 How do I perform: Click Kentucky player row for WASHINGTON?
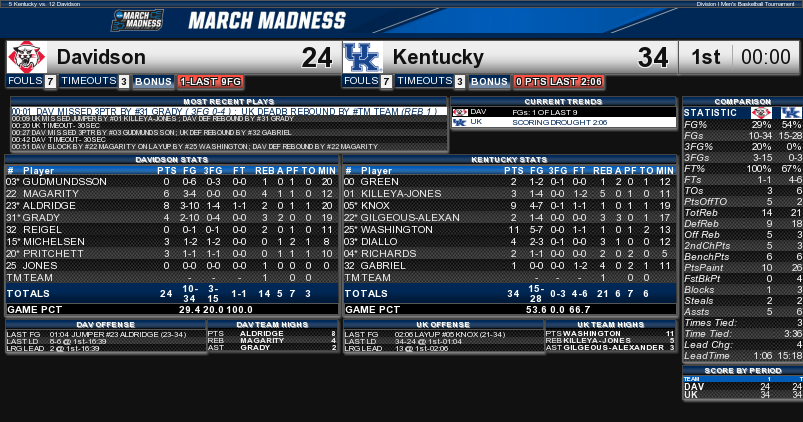tap(510, 229)
